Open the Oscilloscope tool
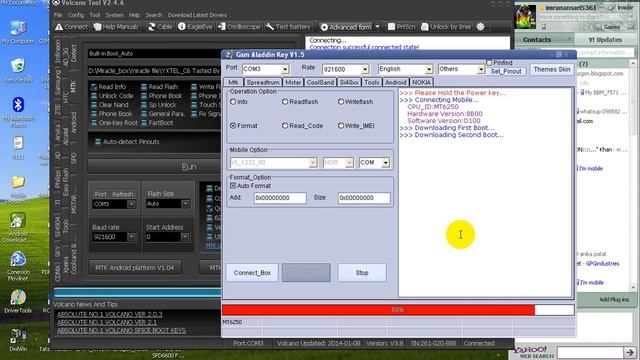 click(239, 27)
